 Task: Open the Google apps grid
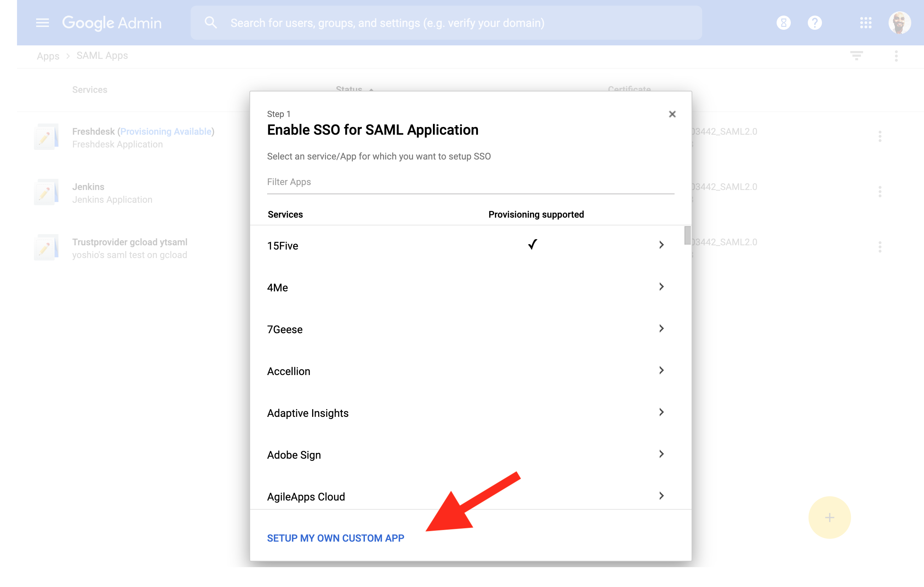866,23
